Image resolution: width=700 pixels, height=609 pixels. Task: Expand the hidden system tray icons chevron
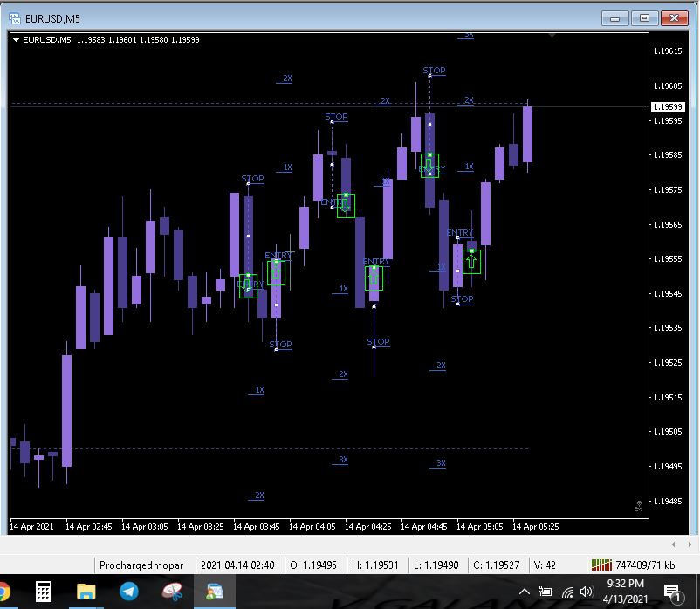coord(525,592)
